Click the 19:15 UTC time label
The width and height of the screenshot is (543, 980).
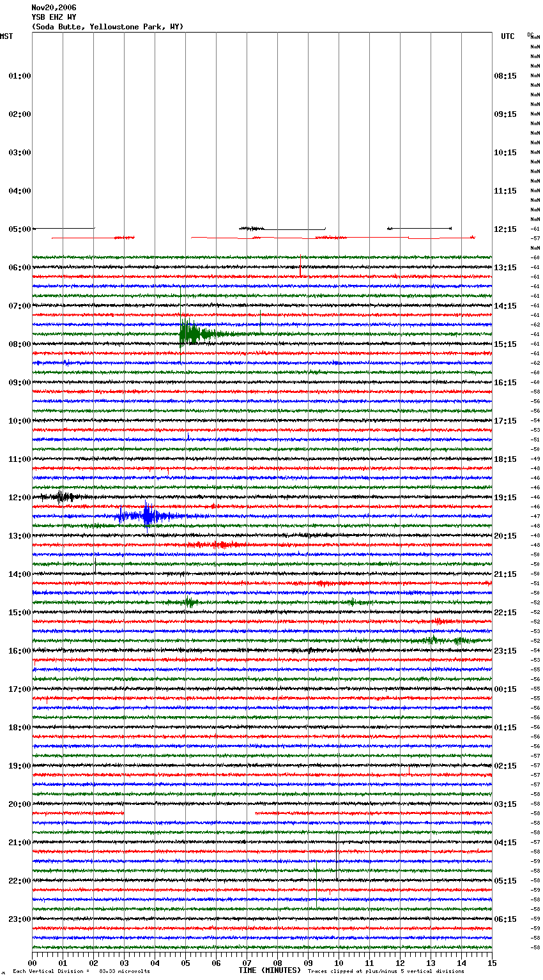pos(505,498)
